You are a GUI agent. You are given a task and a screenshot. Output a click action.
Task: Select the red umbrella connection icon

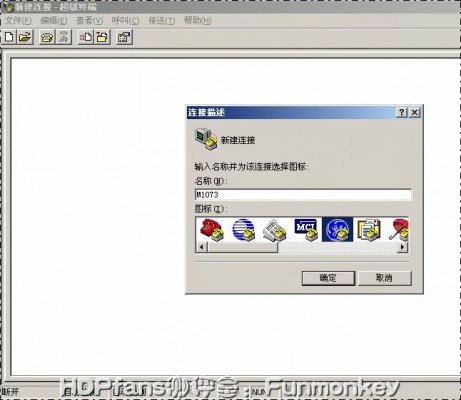pos(399,229)
